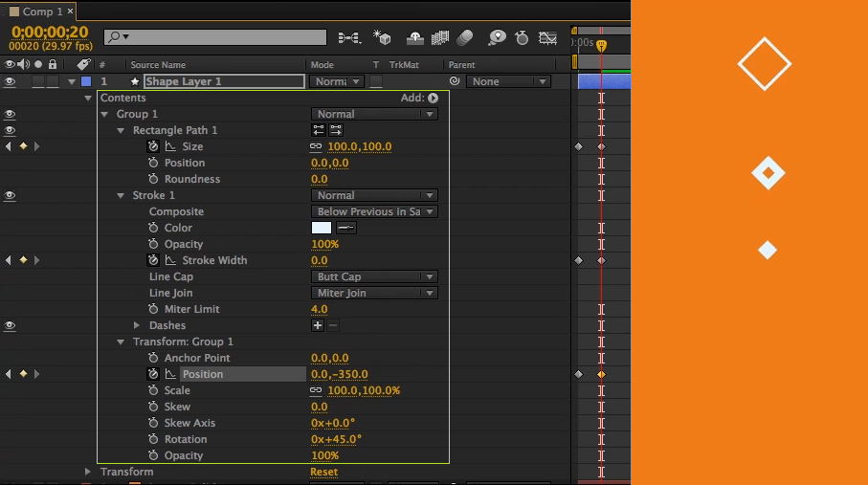Expand the layer Transform group
868x485 pixels.
tap(87, 472)
